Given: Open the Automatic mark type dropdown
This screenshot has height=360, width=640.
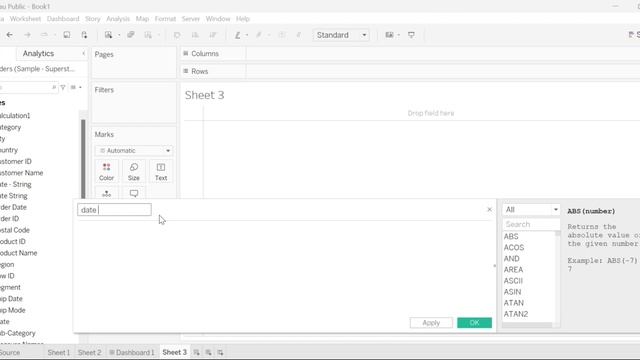Looking at the screenshot, I should [x=134, y=151].
